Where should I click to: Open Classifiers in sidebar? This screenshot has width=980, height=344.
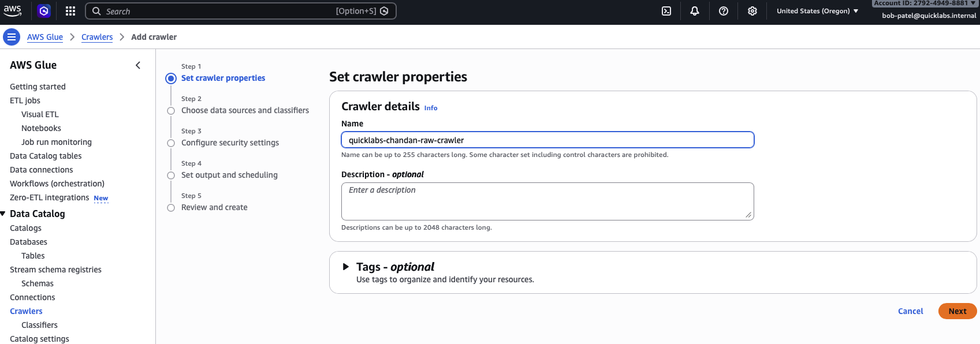[39, 325]
